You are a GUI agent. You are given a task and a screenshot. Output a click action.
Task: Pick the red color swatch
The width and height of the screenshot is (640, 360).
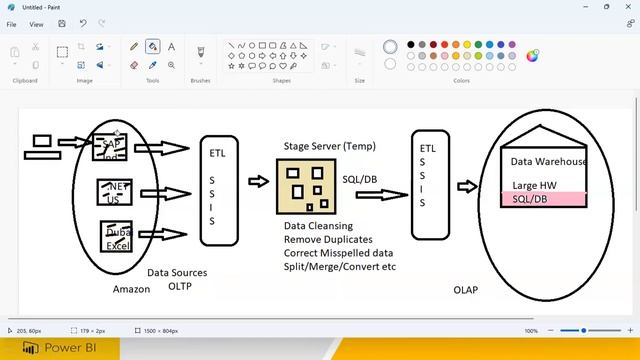click(444, 44)
